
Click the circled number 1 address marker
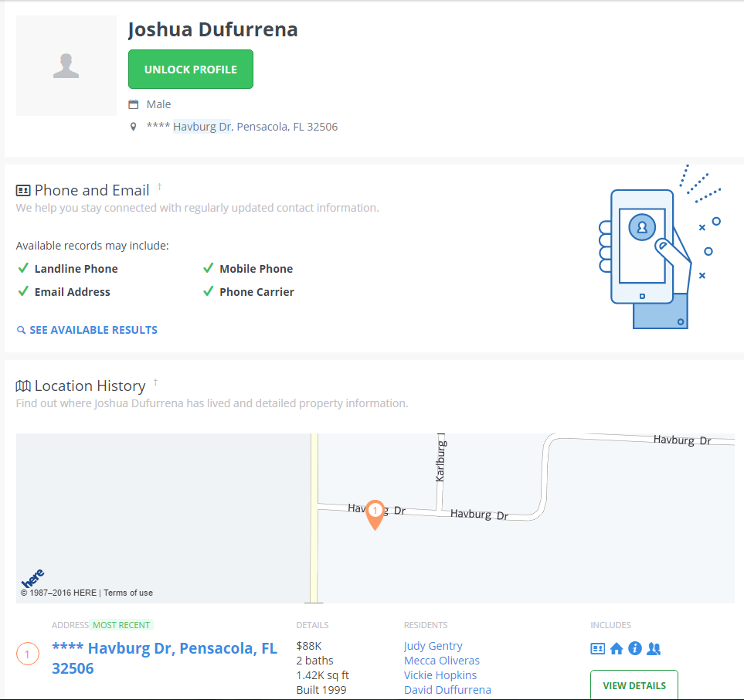[x=28, y=654]
